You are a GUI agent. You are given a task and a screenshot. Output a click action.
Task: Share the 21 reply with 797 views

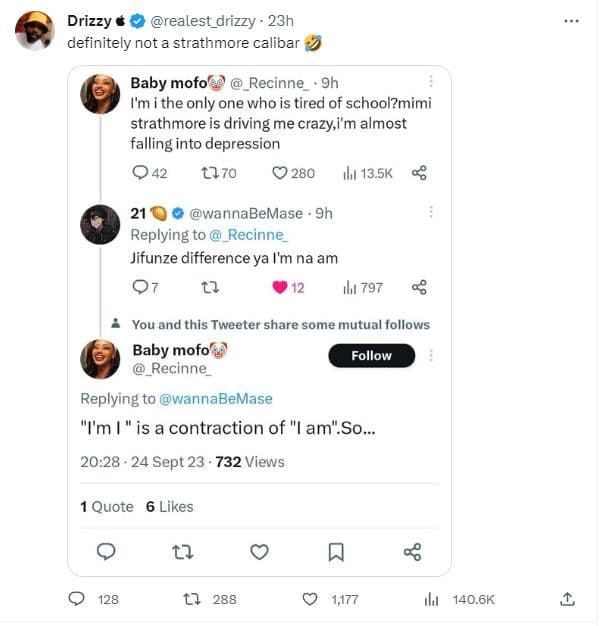tap(420, 288)
